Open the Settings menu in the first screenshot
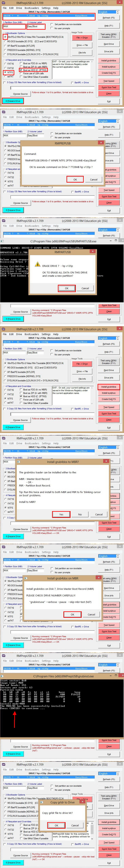 click(x=46, y=8)
